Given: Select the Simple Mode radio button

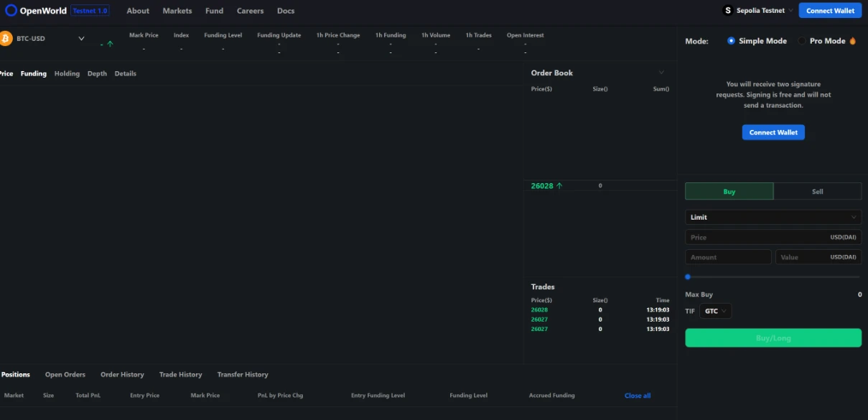Looking at the screenshot, I should pyautogui.click(x=731, y=41).
